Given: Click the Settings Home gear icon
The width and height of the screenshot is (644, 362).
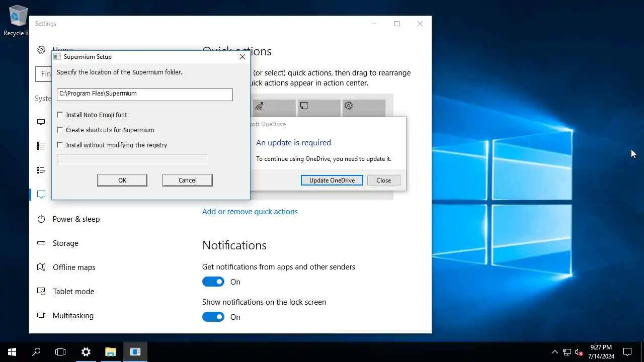Looking at the screenshot, I should point(41,50).
